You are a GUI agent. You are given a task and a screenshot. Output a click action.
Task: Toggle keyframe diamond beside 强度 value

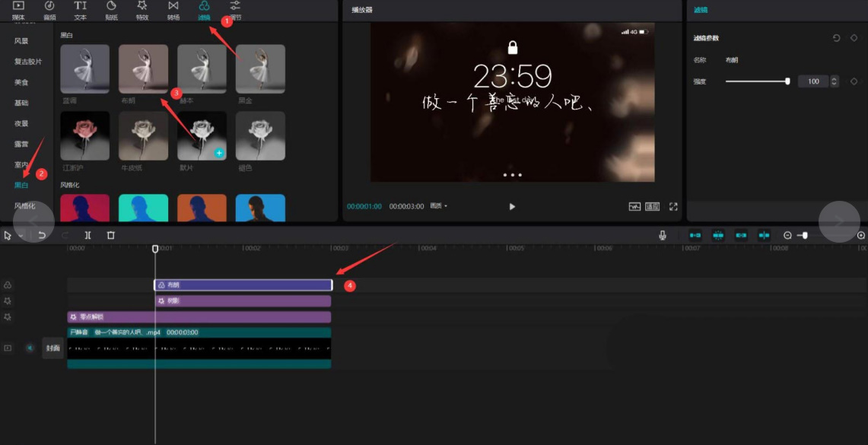[854, 81]
